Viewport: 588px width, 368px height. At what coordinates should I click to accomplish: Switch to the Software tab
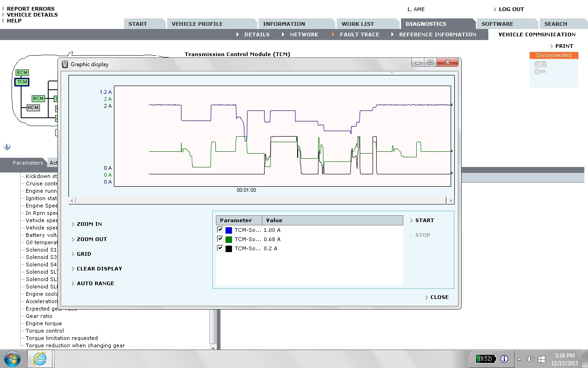497,24
